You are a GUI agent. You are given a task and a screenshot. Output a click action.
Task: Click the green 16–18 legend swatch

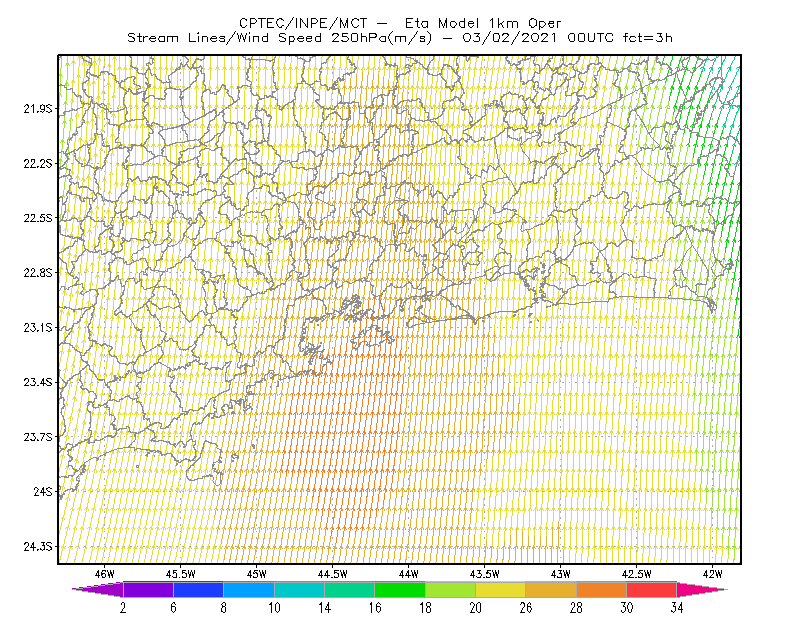click(400, 589)
